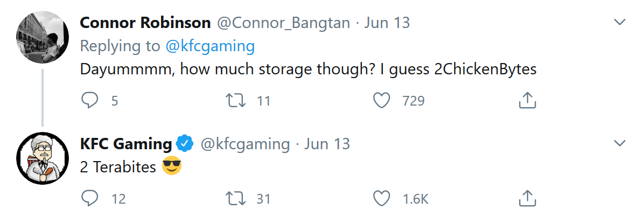
Task: Retweet the 2 Terabites tweet
Action: pos(236,199)
